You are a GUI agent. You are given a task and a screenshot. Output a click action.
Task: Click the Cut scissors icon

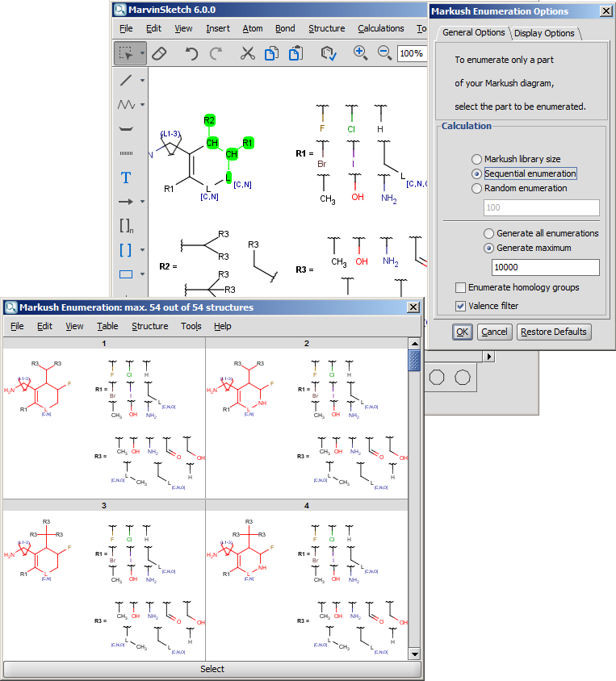click(x=247, y=53)
